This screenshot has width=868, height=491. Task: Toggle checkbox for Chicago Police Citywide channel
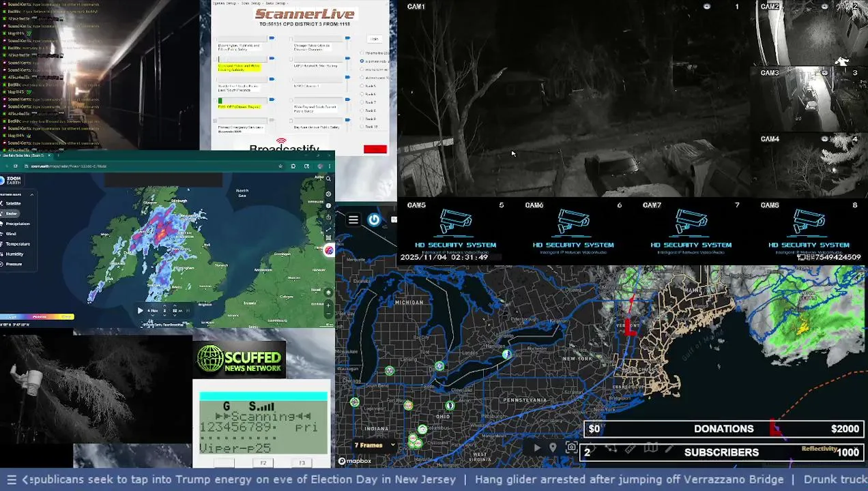pyautogui.click(x=291, y=39)
